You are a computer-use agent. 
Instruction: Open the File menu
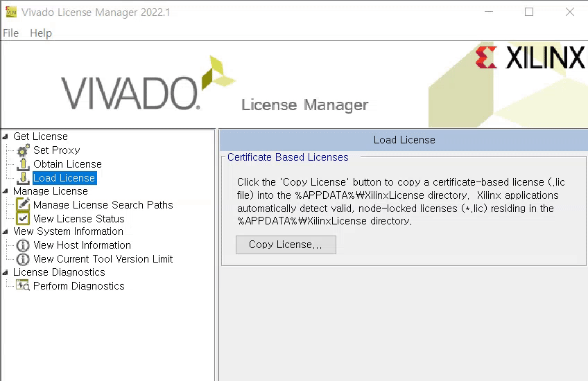pos(10,33)
